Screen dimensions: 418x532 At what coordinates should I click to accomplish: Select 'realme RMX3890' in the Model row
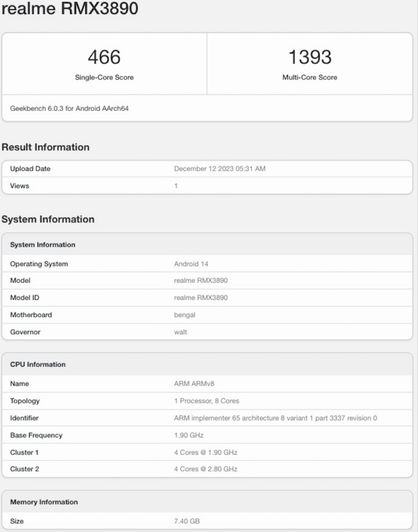(201, 281)
